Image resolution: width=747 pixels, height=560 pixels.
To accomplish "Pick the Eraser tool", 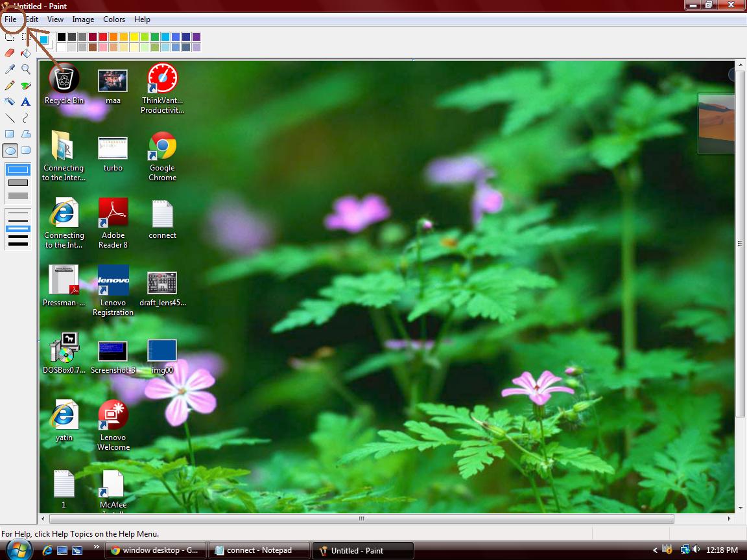I will [10, 52].
